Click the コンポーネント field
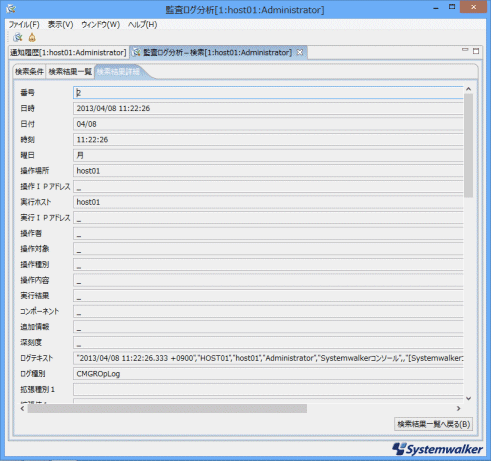The width and height of the screenshot is (491, 461). (268, 311)
